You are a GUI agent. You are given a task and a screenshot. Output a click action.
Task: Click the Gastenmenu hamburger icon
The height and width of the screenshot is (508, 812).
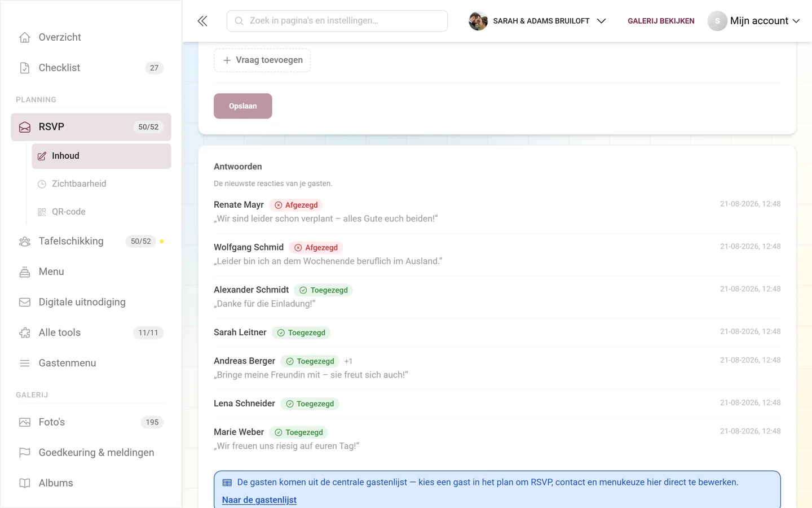[x=25, y=364]
